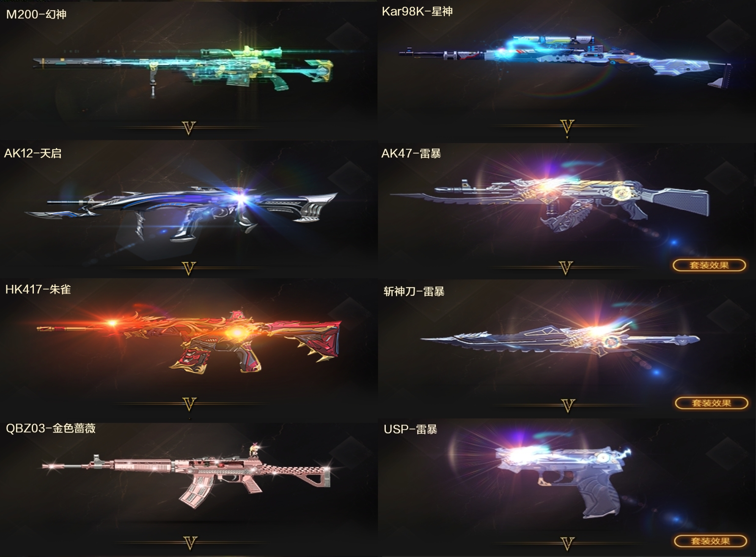This screenshot has width=756, height=557.
Task: Click the AK12-天启 title label
Action: [x=33, y=153]
